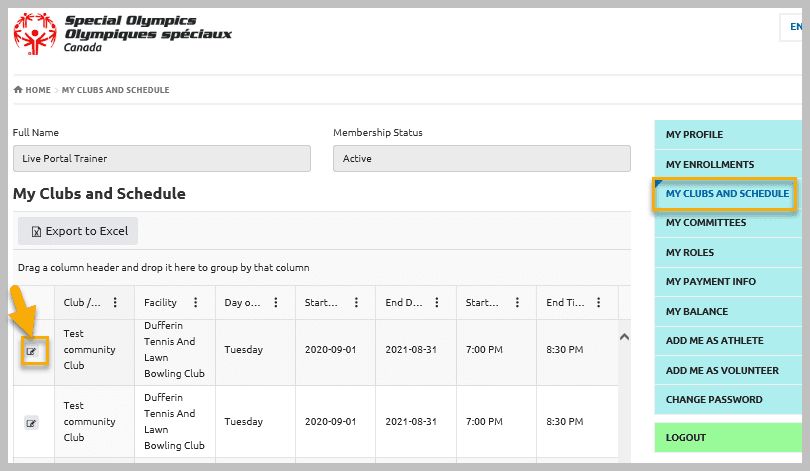Open column menu dots for Club column

point(115,303)
